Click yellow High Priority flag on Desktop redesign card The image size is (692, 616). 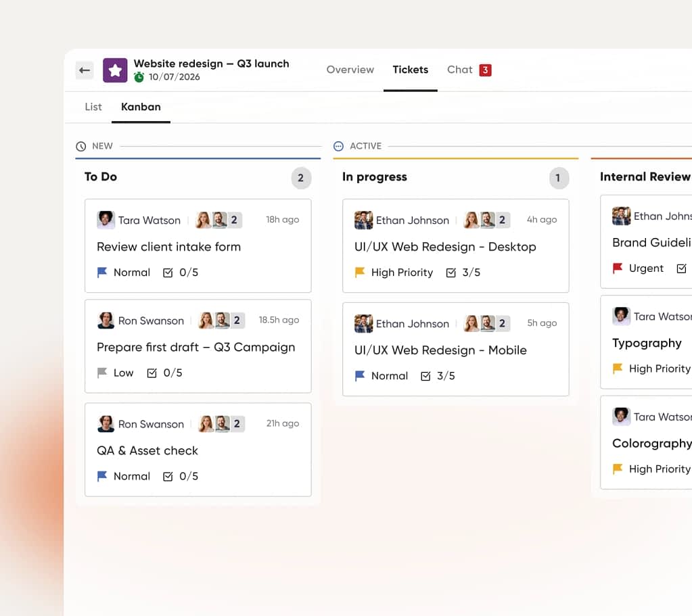(x=360, y=273)
